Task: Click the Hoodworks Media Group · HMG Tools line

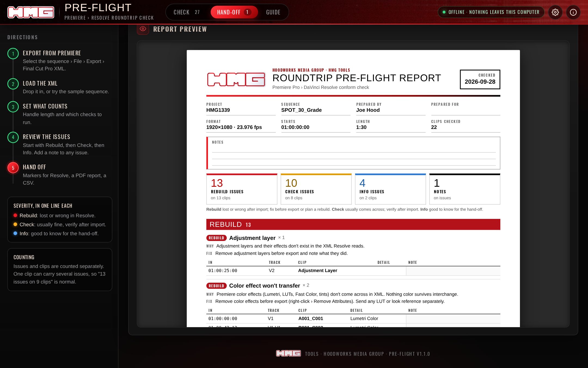Action: [311, 70]
